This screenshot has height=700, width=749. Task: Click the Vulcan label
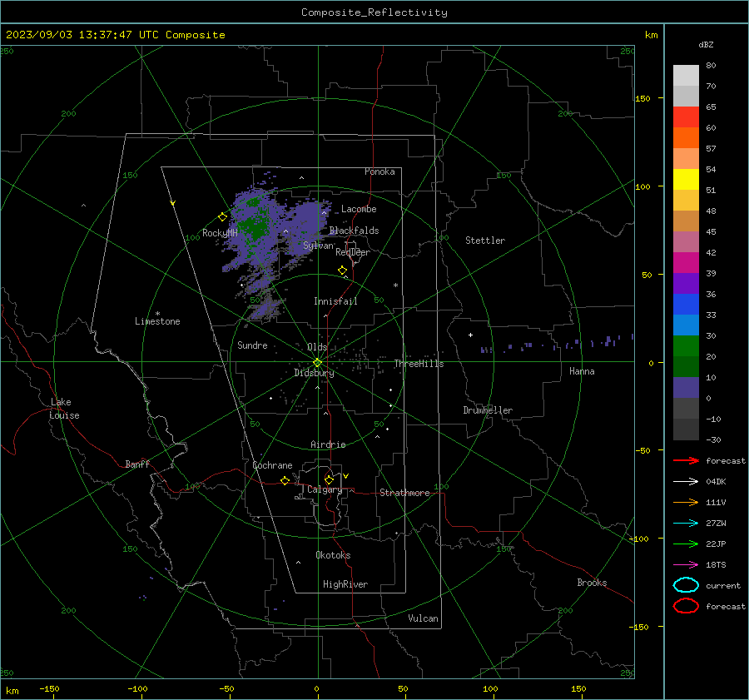click(423, 618)
